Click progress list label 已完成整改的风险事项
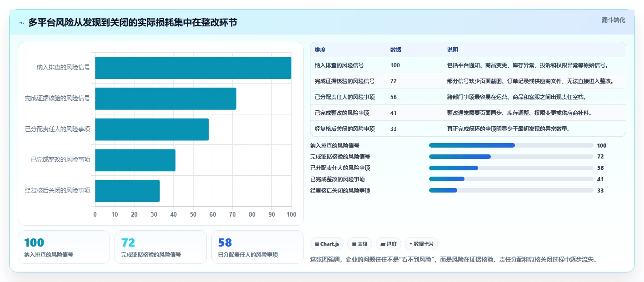644x282 pixels. click(337, 179)
